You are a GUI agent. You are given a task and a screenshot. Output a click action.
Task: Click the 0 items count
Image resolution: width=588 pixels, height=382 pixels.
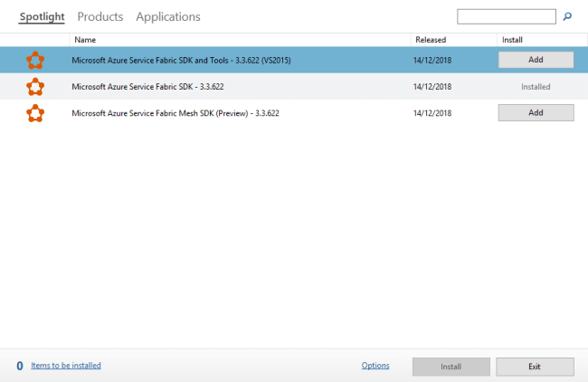tap(20, 366)
